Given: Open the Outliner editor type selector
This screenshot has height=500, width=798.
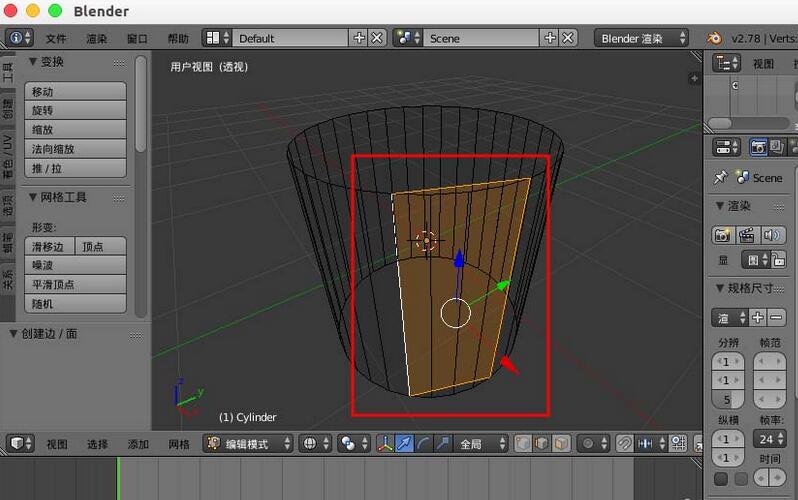Looking at the screenshot, I should [x=726, y=63].
